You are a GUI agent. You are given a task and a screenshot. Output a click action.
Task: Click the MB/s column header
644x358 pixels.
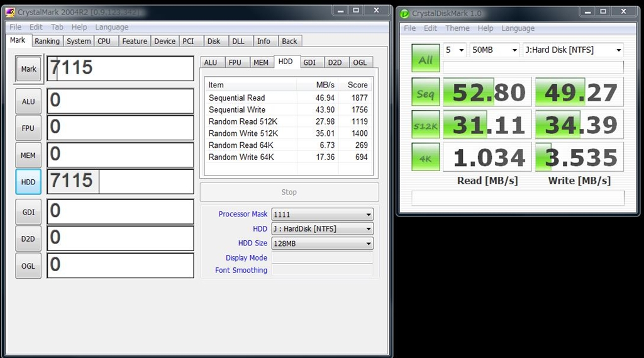point(318,85)
